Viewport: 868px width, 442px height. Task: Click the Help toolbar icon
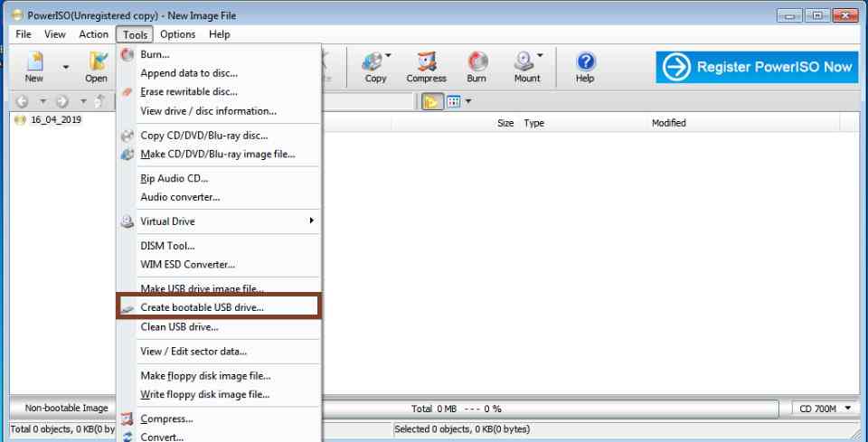click(585, 67)
